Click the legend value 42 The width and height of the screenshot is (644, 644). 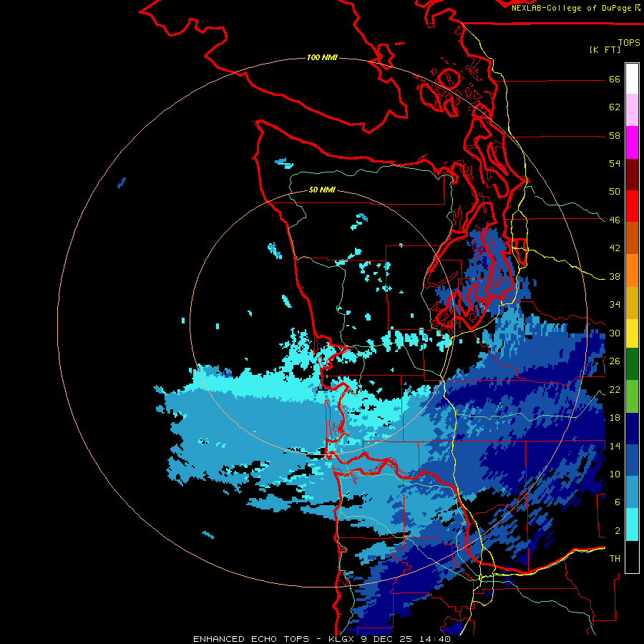(x=615, y=248)
